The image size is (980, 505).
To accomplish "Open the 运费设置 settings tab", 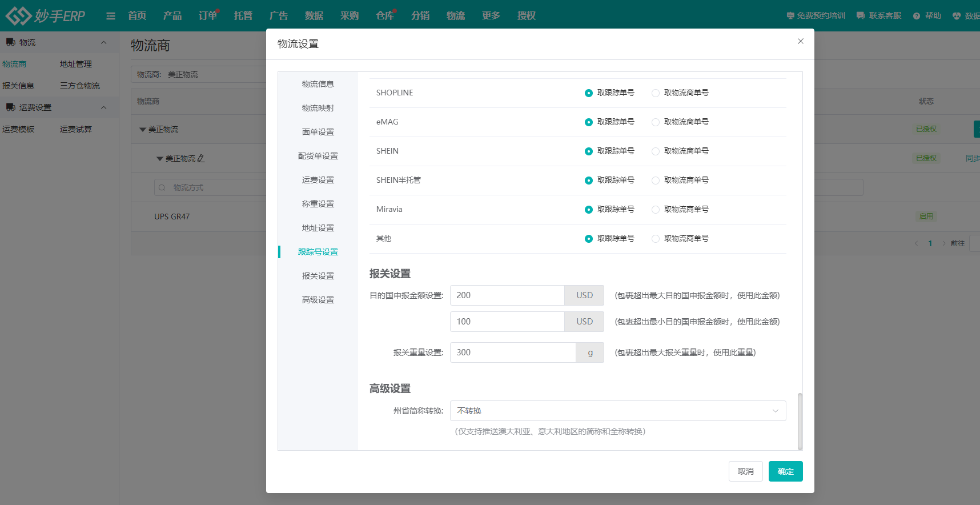I will pyautogui.click(x=318, y=180).
